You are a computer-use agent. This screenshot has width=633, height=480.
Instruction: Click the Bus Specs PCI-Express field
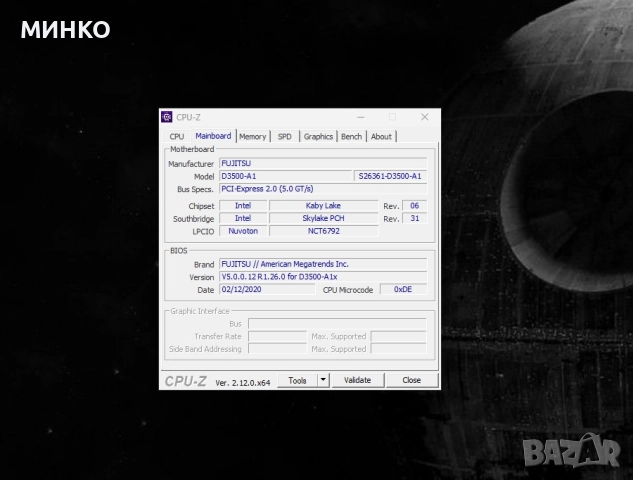[322, 189]
